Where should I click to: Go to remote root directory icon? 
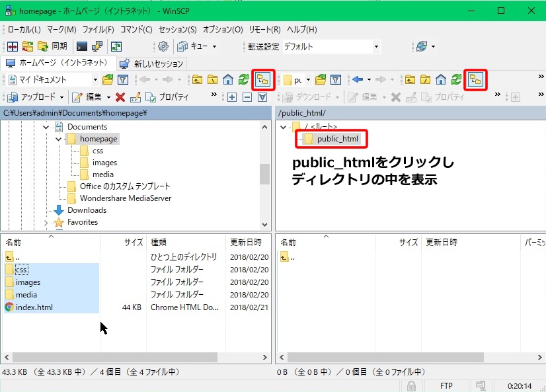click(x=425, y=80)
